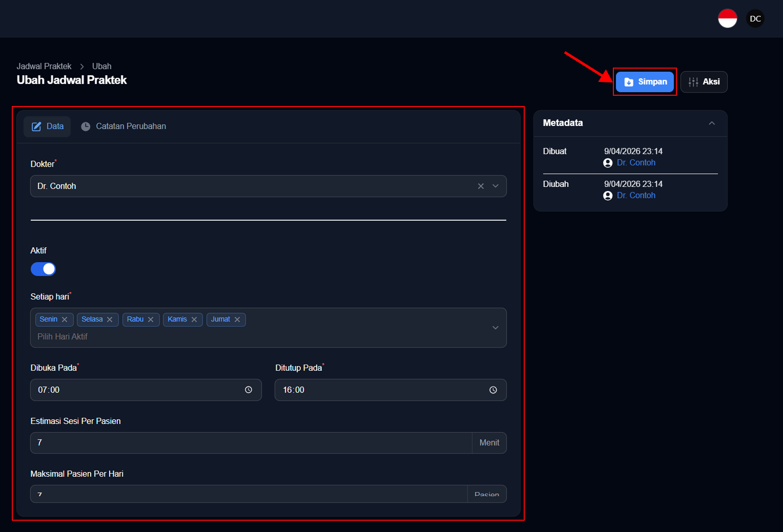Toggle the Aktif switch off
The image size is (783, 532).
pyautogui.click(x=43, y=269)
